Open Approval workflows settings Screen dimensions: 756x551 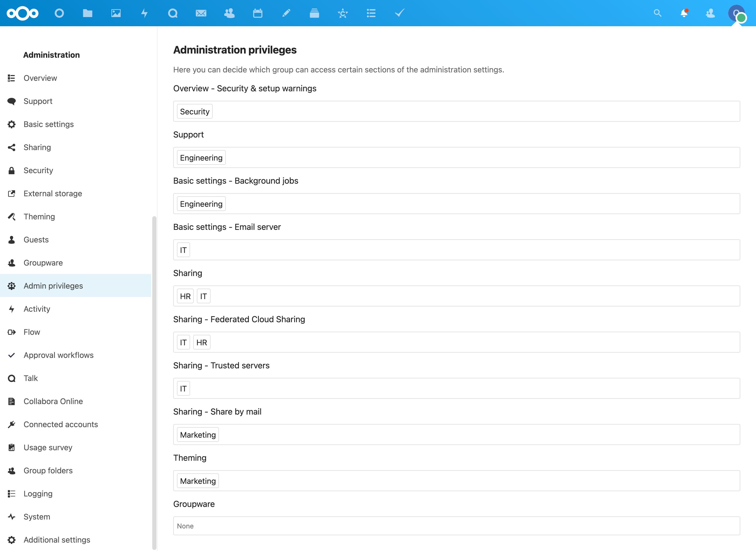76,355
